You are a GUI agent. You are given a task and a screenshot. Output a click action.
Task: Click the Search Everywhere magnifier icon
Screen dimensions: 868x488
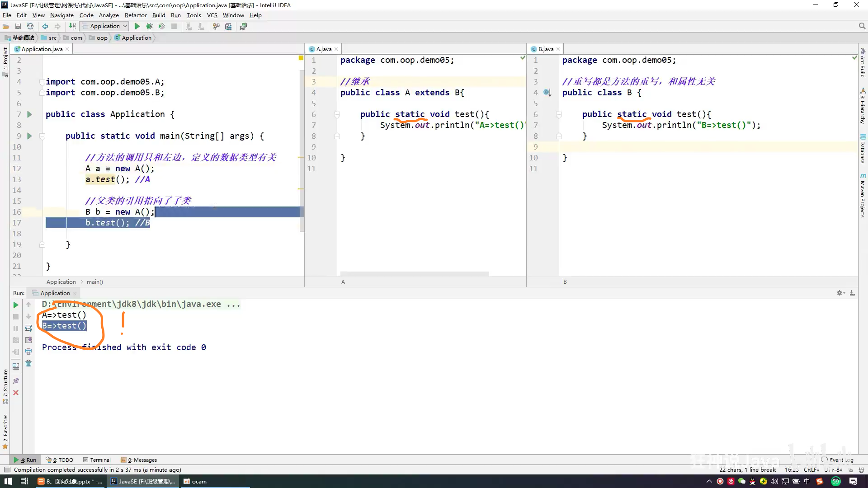pyautogui.click(x=862, y=26)
